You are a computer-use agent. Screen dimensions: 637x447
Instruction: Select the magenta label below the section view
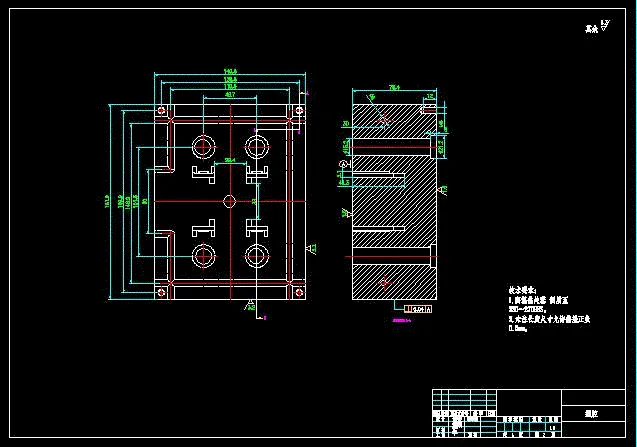click(402, 320)
